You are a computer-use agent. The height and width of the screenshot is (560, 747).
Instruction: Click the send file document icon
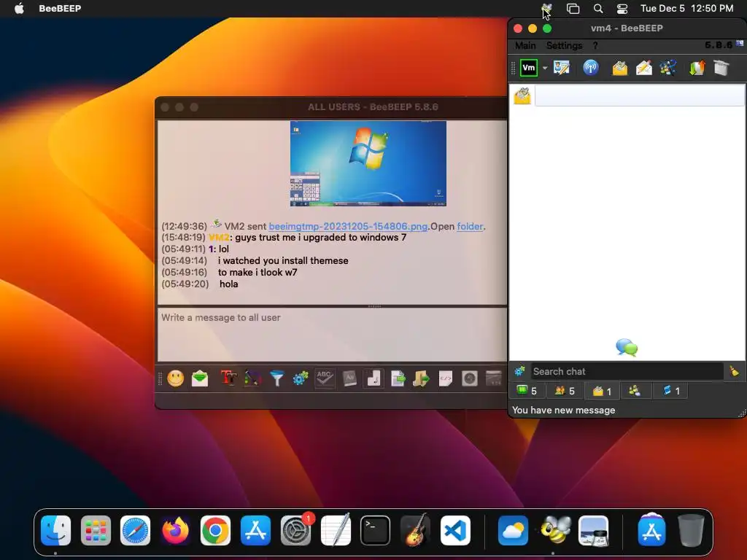(398, 378)
